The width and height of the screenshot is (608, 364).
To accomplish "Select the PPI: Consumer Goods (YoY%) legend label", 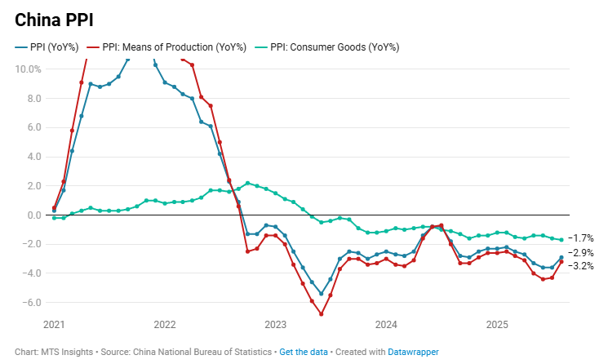I will pos(335,47).
